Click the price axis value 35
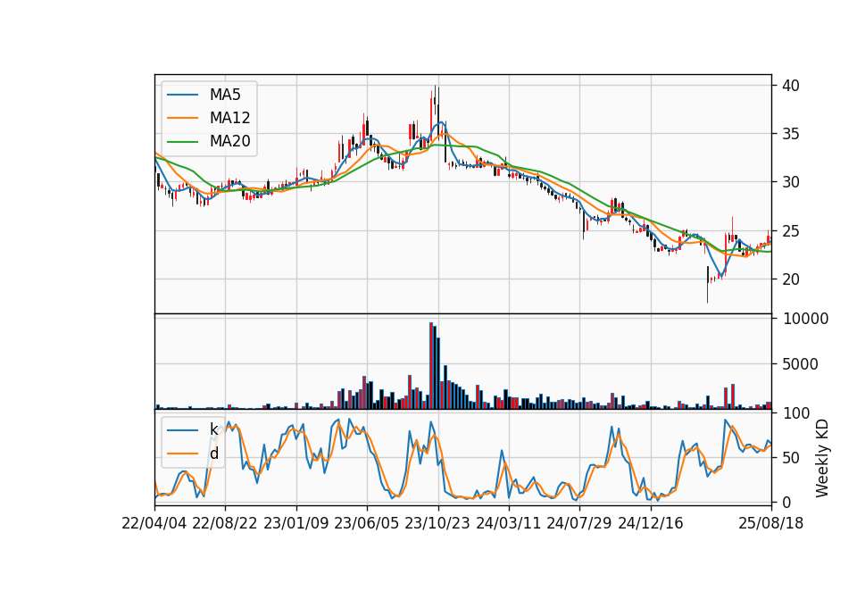This screenshot has height=616, width=857. tap(791, 134)
